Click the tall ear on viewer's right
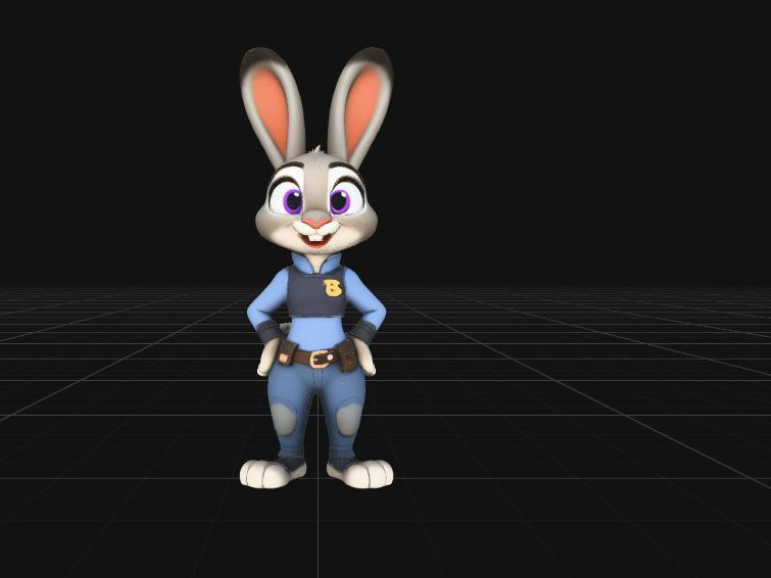Image resolution: width=771 pixels, height=578 pixels. tap(361, 104)
